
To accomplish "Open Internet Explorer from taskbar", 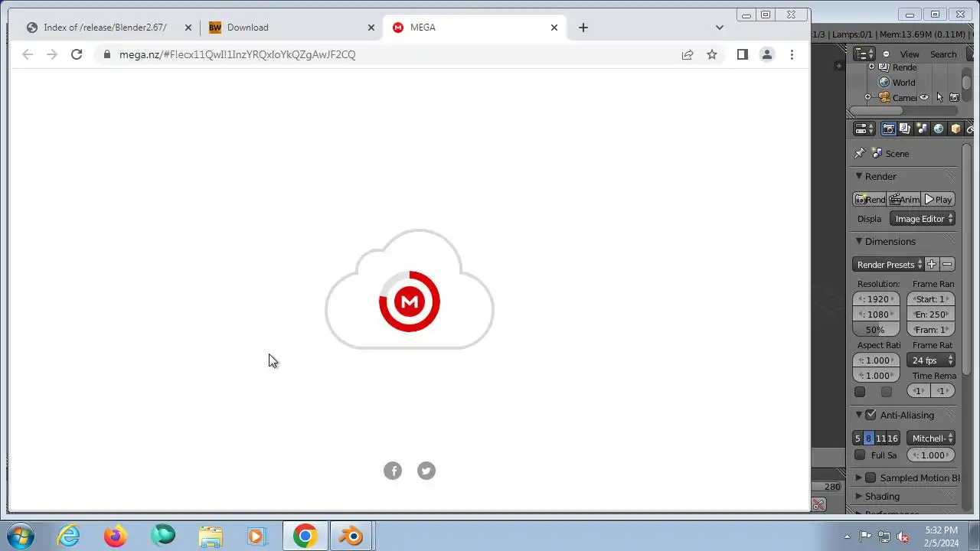I will coord(69,536).
